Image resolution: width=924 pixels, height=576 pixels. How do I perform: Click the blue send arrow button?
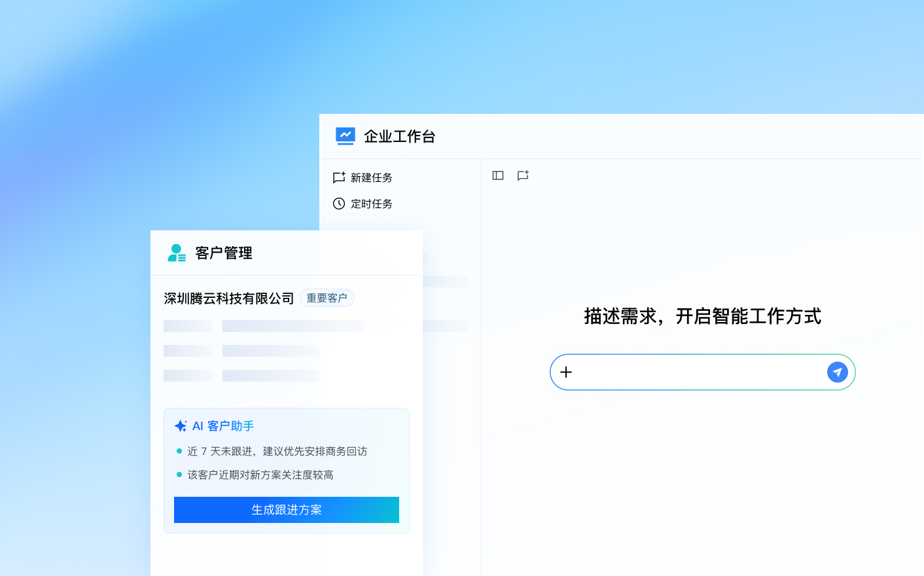pos(838,372)
